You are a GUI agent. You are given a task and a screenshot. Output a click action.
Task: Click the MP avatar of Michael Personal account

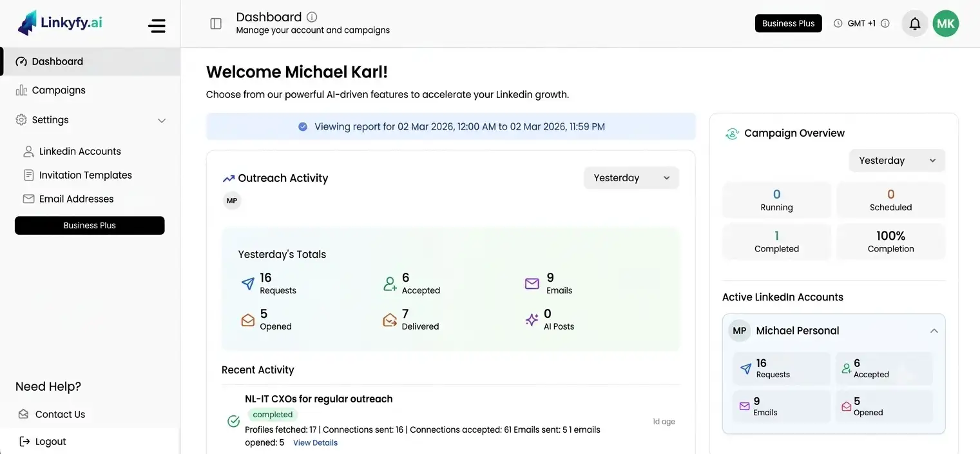point(740,331)
